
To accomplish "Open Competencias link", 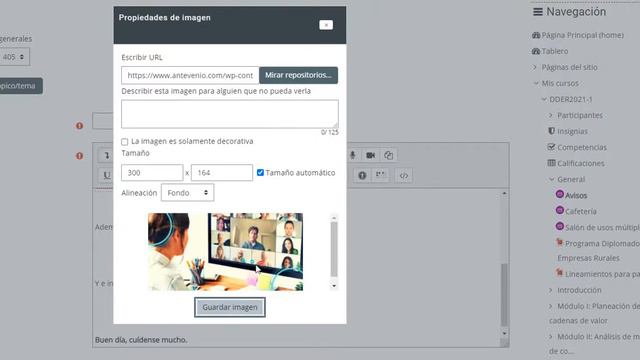I will pos(582,147).
